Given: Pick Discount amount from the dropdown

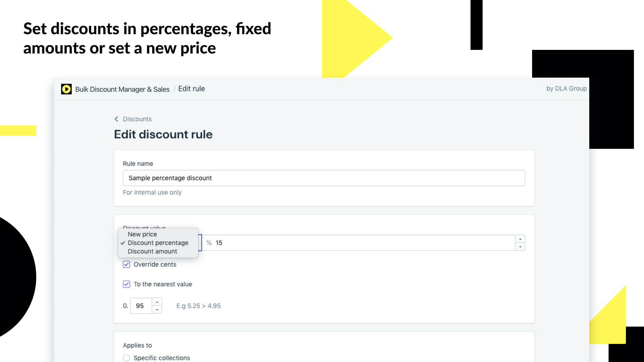Looking at the screenshot, I should pyautogui.click(x=153, y=251).
